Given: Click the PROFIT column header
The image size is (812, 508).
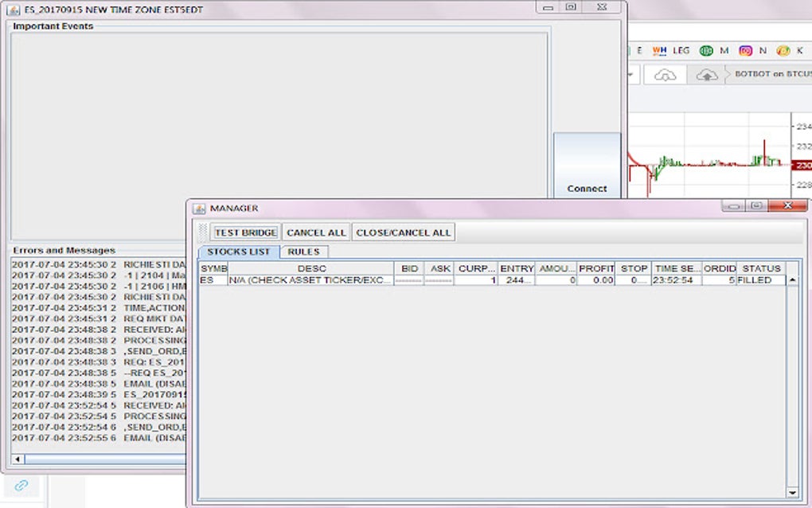Looking at the screenshot, I should pos(596,268).
